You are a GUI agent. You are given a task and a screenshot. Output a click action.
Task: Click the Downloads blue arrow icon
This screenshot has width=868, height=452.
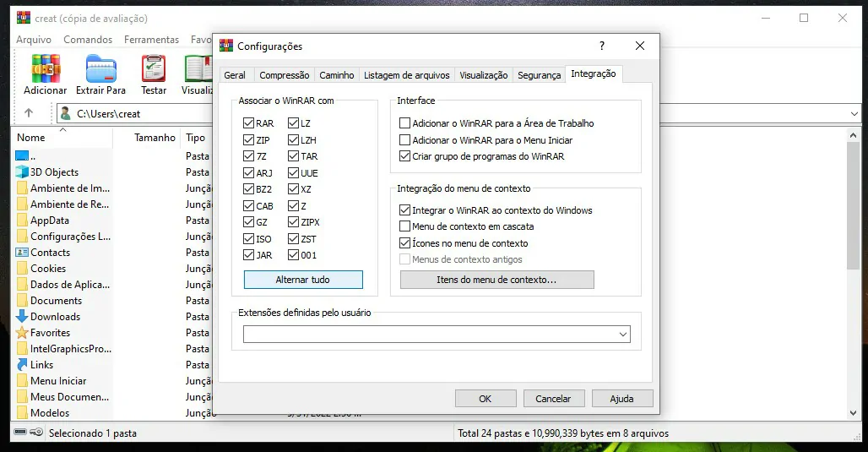(x=22, y=316)
